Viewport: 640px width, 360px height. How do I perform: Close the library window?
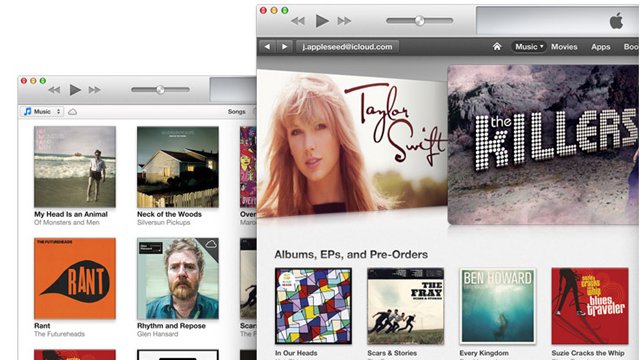pos(24,81)
